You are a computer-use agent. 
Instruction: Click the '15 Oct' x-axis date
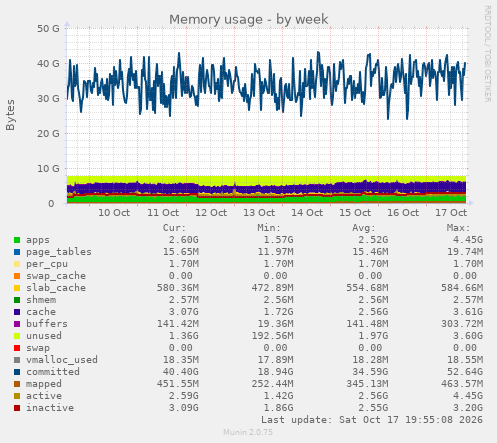tap(355, 213)
